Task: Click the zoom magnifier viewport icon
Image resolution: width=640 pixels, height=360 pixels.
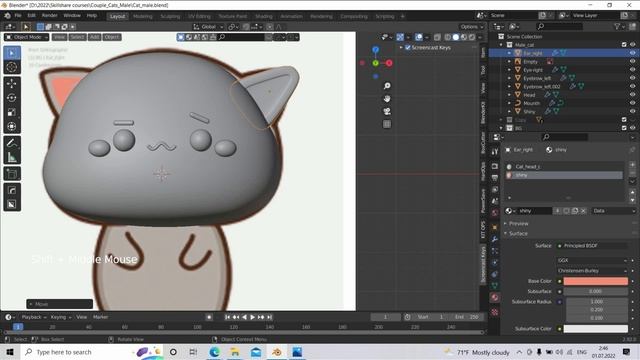Action: click(x=387, y=86)
